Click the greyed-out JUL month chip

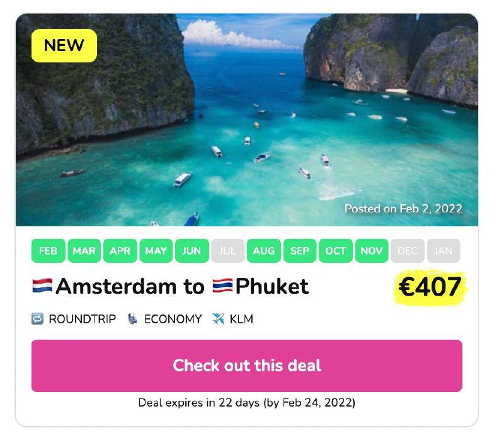tap(228, 250)
